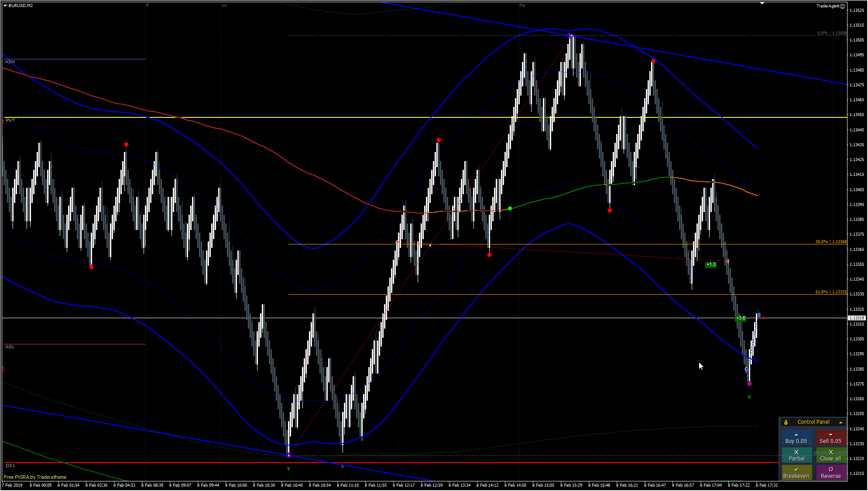Screen dimensions: 868x491
Task: Click the Free PVSRA by Traderathome text
Action: coord(35,477)
